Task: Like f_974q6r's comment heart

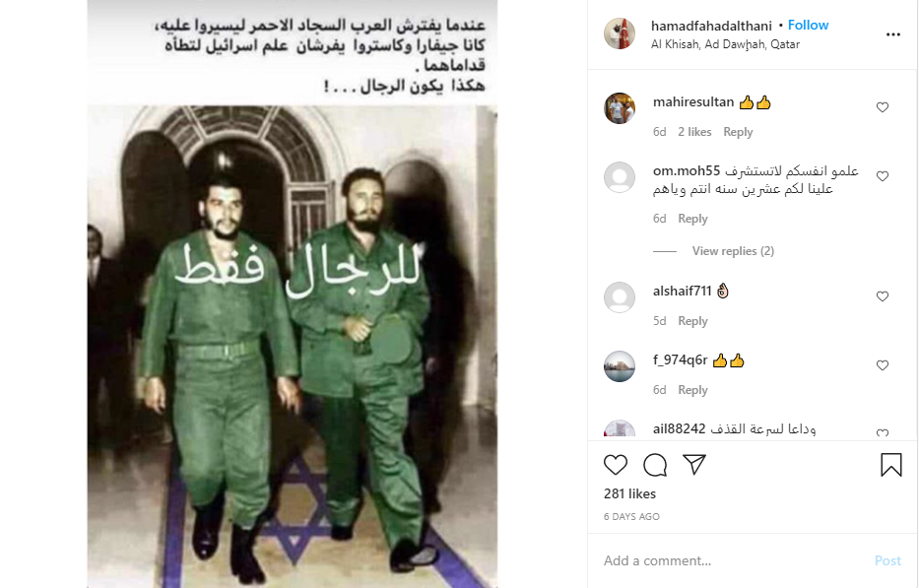Action: tap(883, 365)
